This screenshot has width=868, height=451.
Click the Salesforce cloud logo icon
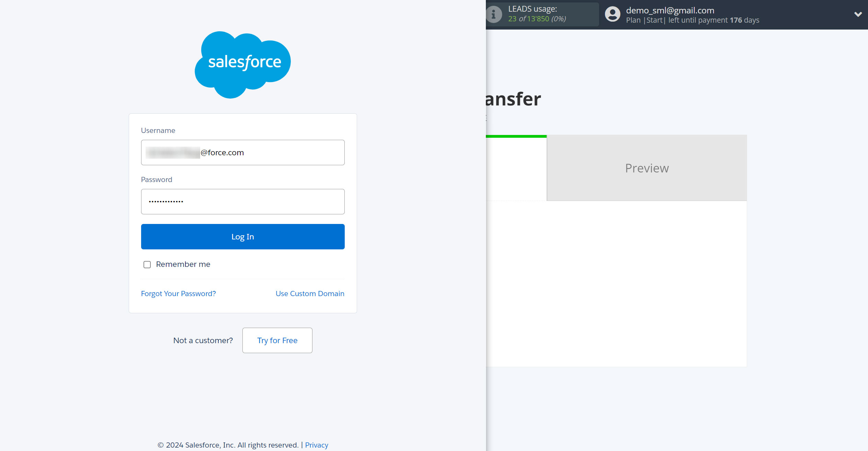tap(243, 64)
